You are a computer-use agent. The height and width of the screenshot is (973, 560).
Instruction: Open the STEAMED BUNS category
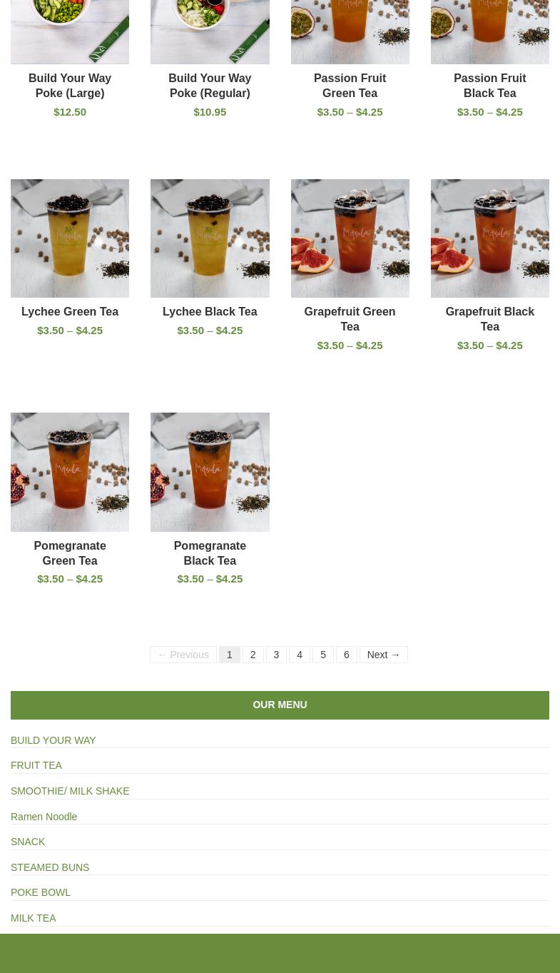[x=50, y=867]
